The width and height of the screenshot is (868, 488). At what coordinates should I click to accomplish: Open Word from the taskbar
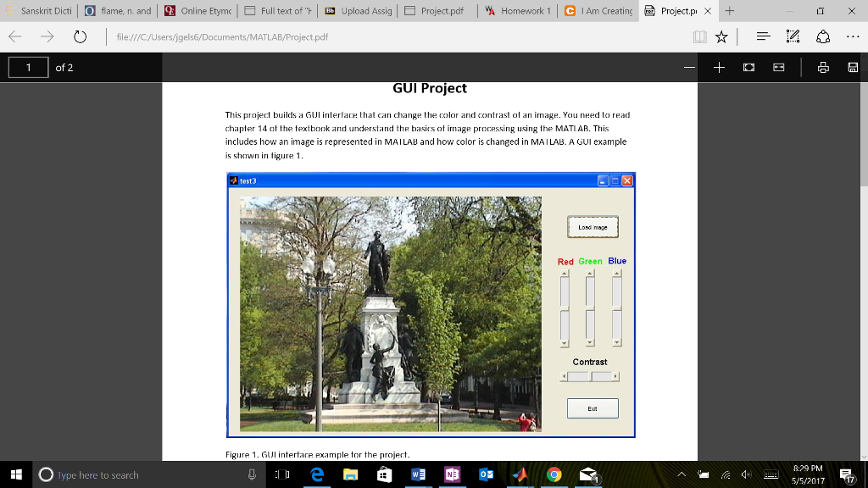click(x=419, y=474)
